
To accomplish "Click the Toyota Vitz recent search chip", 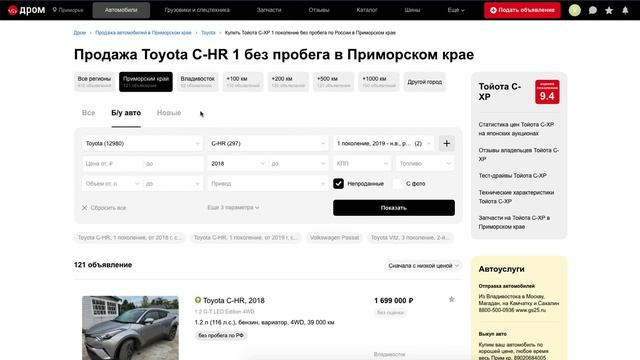I will [x=410, y=238].
